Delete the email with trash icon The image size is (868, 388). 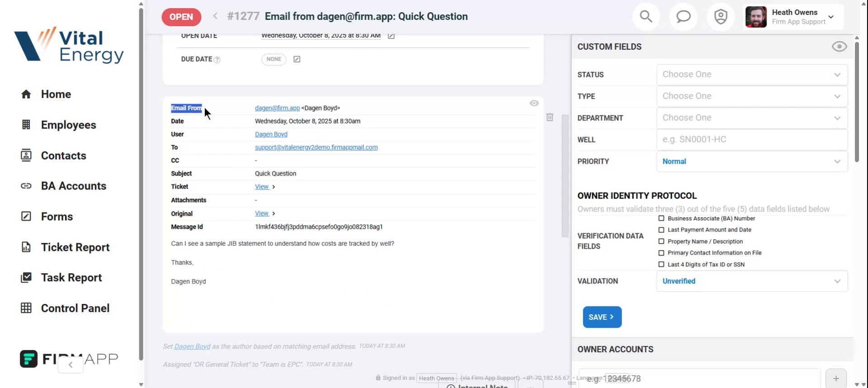[x=550, y=117]
